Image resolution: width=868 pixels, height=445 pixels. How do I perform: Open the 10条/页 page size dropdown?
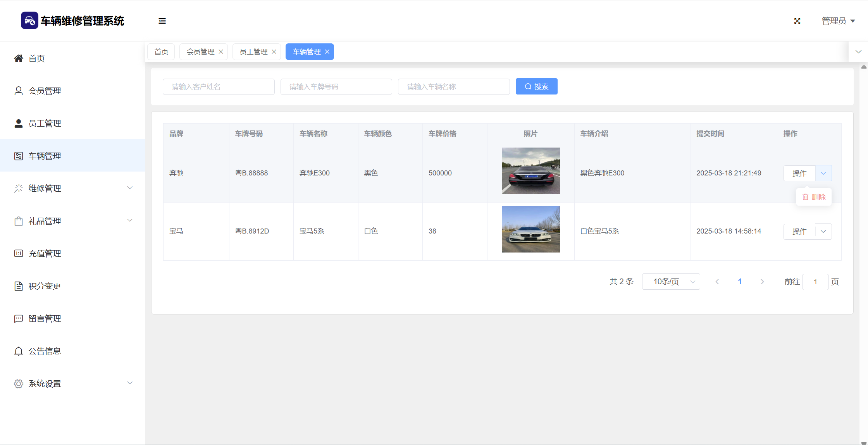coord(671,282)
